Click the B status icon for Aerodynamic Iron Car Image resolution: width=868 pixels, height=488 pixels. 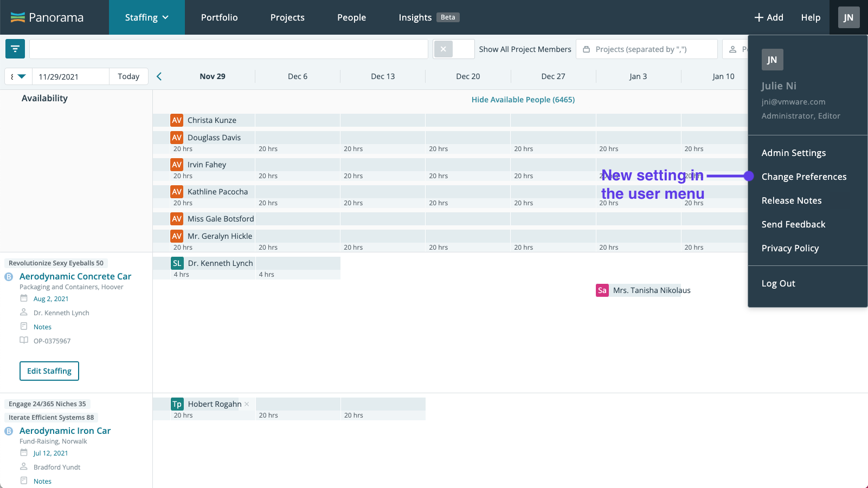coord(9,431)
